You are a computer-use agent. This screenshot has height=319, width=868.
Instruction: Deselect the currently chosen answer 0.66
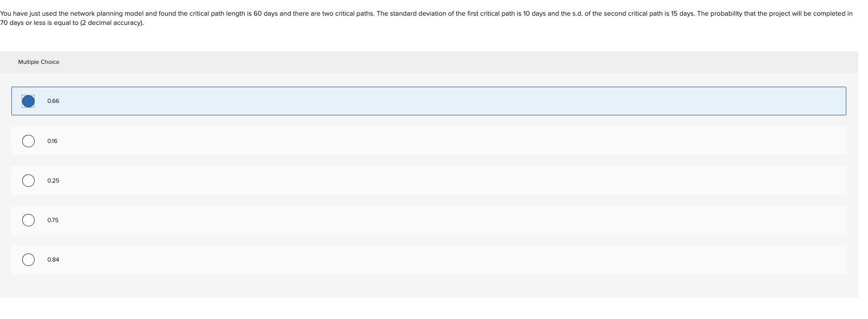[28, 101]
